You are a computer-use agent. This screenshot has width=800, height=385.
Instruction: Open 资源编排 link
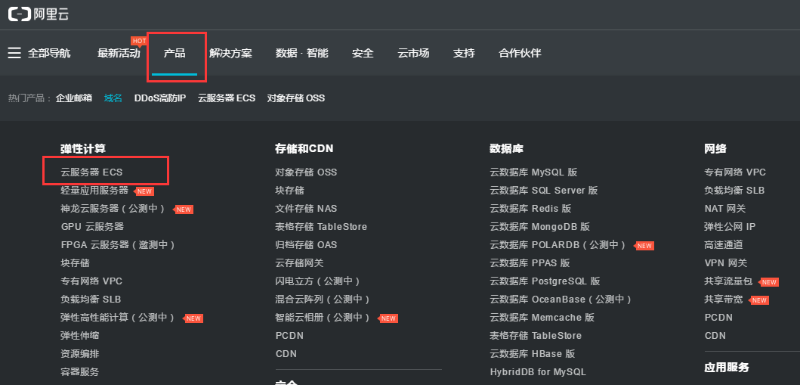[80, 353]
